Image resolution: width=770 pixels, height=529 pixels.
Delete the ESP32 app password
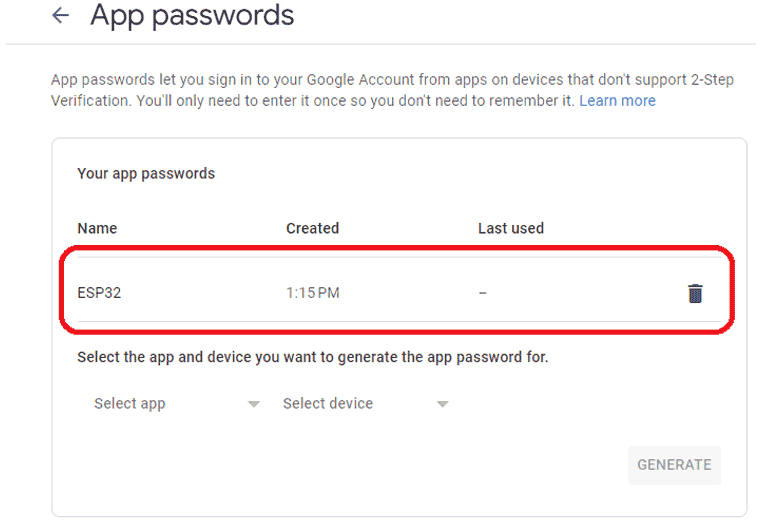pyautogui.click(x=695, y=293)
